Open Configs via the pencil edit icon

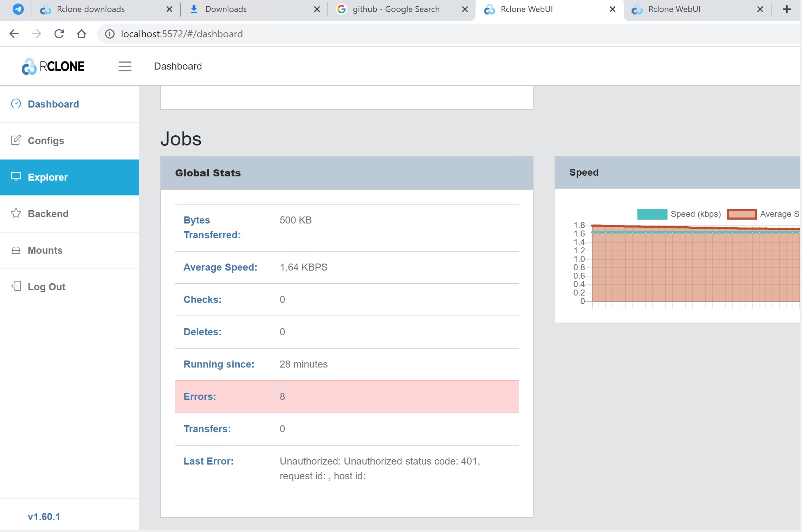[x=16, y=140]
